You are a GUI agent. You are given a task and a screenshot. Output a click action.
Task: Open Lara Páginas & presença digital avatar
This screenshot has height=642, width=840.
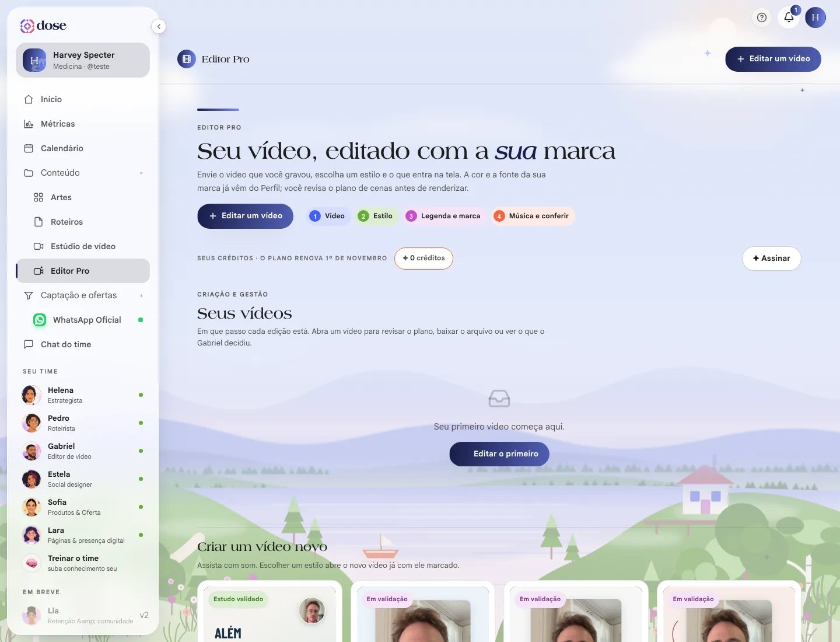pyautogui.click(x=32, y=535)
